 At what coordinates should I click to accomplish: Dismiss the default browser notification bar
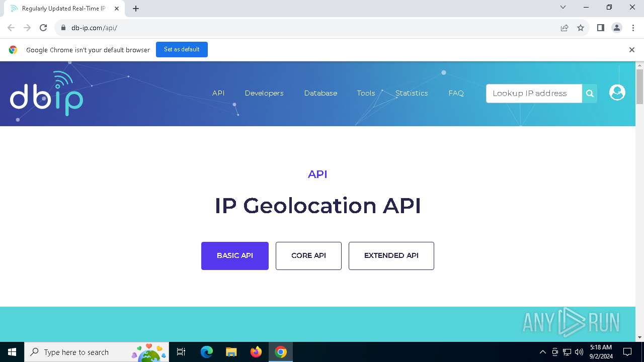coord(631,50)
